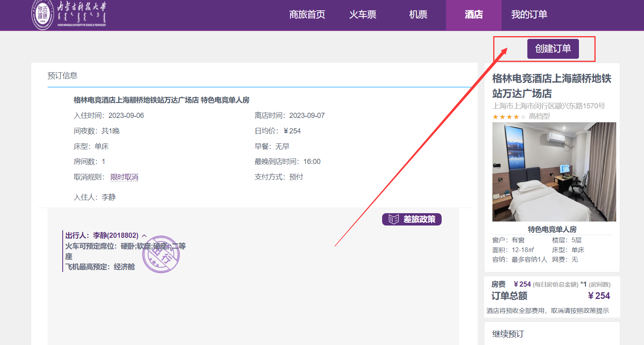Click the 继续预订 section heading
The image size is (644, 345).
pos(508,334)
